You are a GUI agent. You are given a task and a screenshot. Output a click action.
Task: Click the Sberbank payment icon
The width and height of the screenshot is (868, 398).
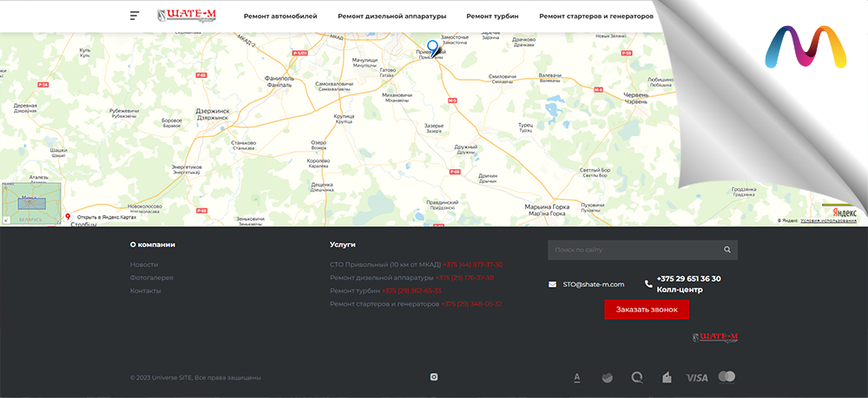point(608,377)
